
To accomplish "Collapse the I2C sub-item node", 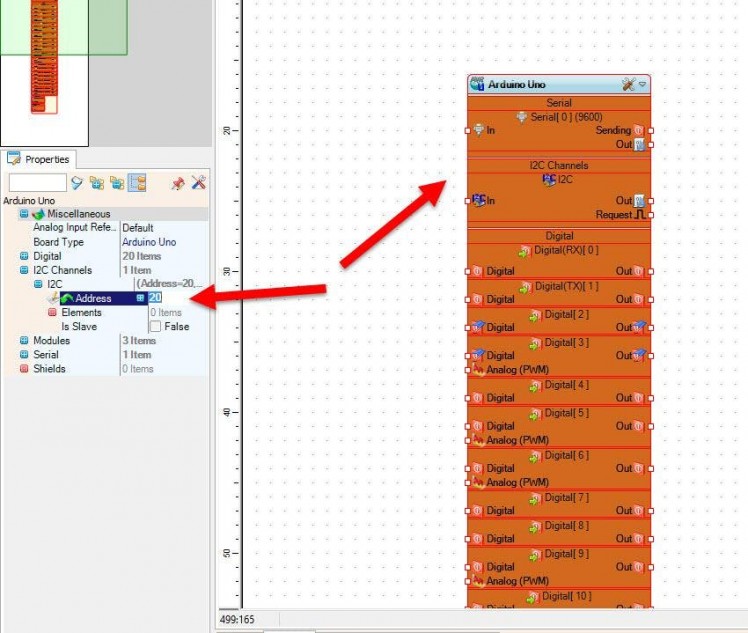I will click(38, 284).
